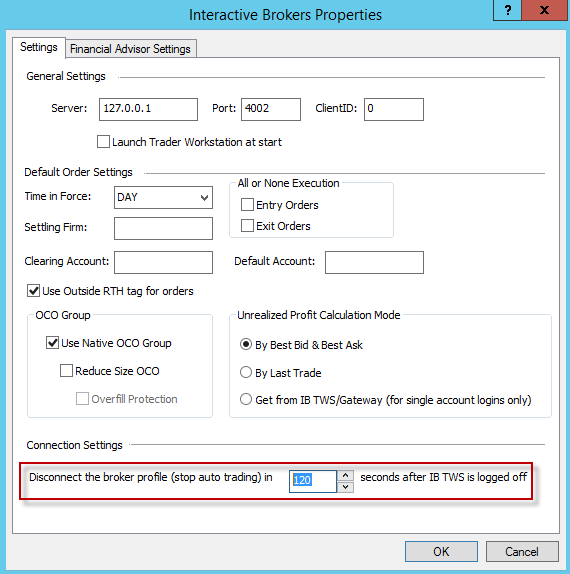570x574 pixels.
Task: Enable the Reduce Size OCO option
Action: point(66,370)
